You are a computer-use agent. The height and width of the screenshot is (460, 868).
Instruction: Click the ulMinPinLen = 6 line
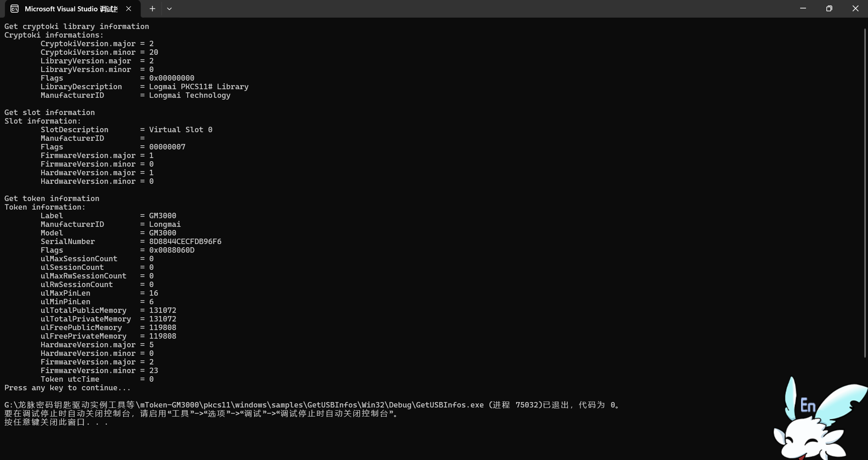pyautogui.click(x=97, y=302)
